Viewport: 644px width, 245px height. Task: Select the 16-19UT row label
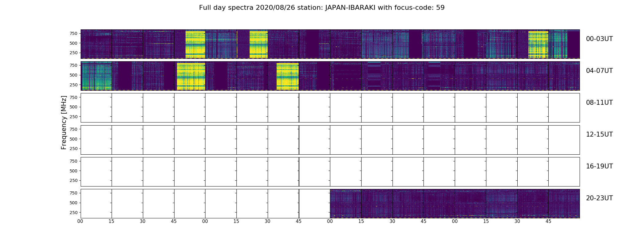click(599, 166)
